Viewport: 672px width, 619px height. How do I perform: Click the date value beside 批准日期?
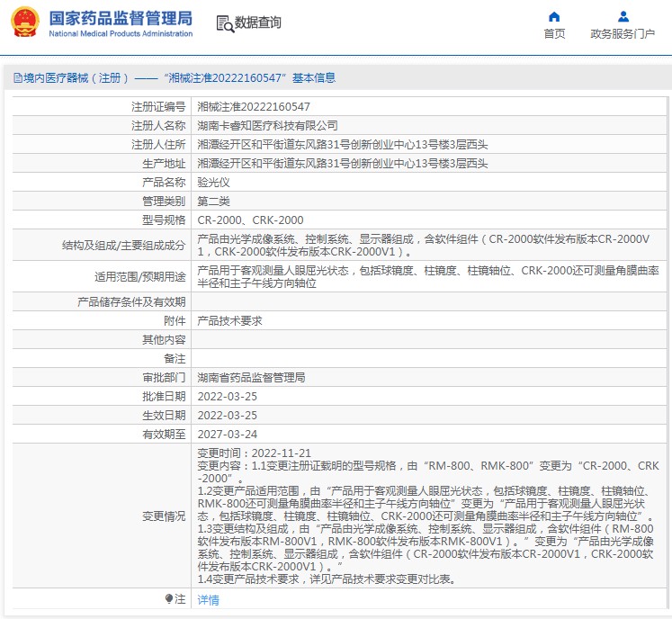[227, 396]
